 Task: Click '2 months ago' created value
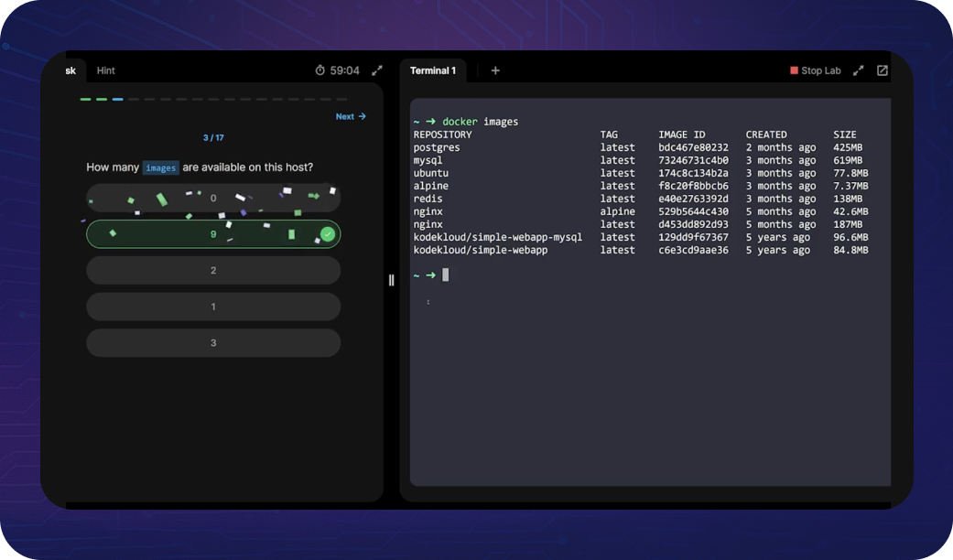click(781, 147)
